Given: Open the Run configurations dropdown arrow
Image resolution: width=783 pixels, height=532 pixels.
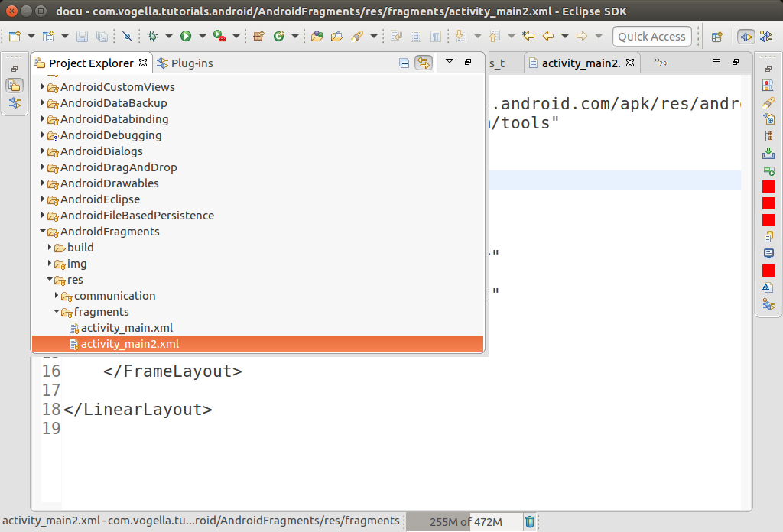Looking at the screenshot, I should click(202, 36).
